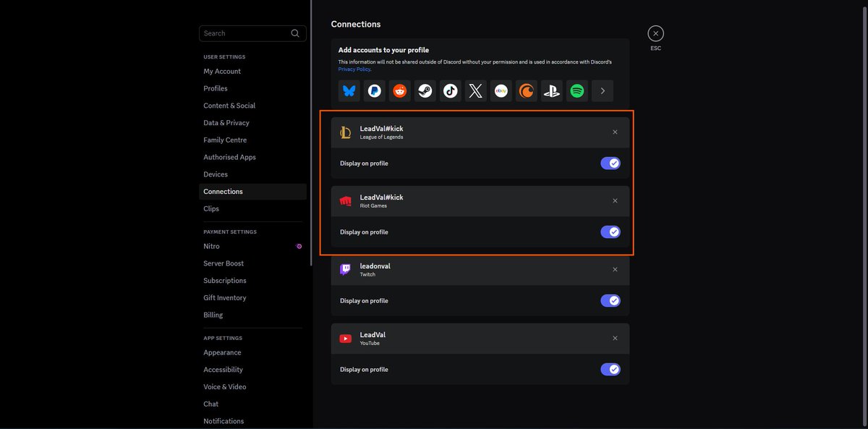The image size is (868, 429).
Task: Open Family Centre settings
Action: coord(252,140)
